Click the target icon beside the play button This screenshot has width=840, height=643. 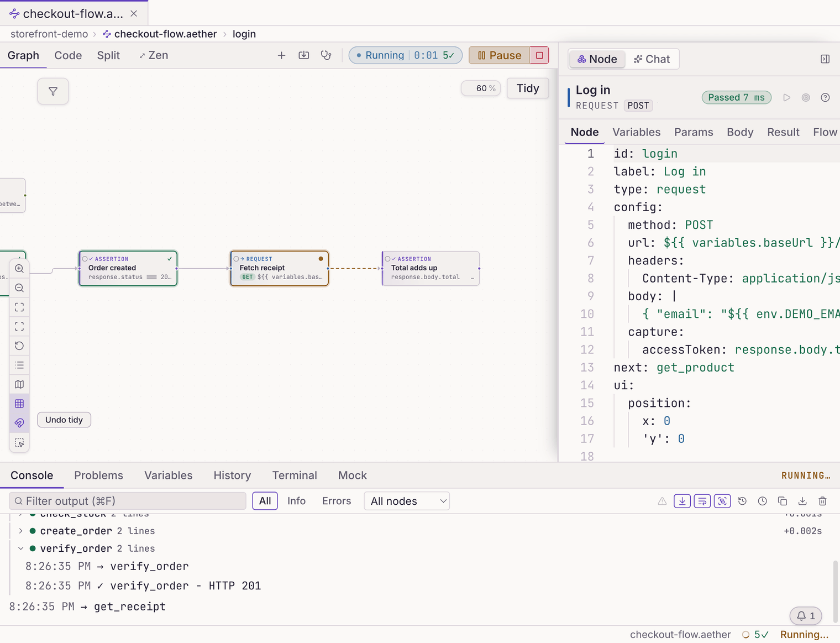(x=806, y=98)
